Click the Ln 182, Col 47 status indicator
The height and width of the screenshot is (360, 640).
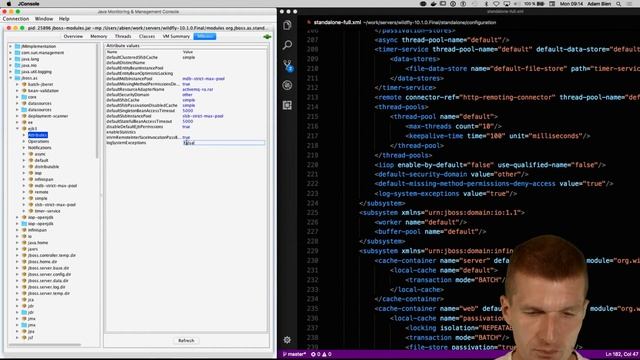[622, 354]
